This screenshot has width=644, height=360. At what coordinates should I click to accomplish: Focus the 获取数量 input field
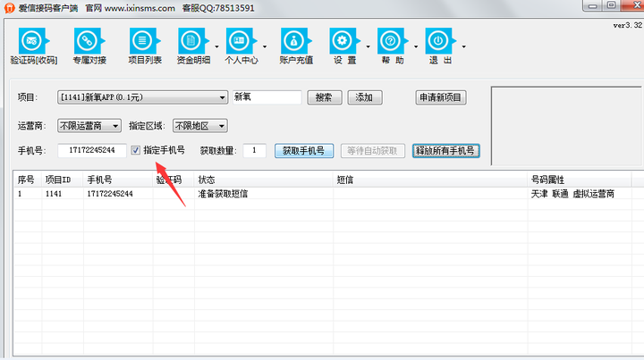tap(255, 150)
